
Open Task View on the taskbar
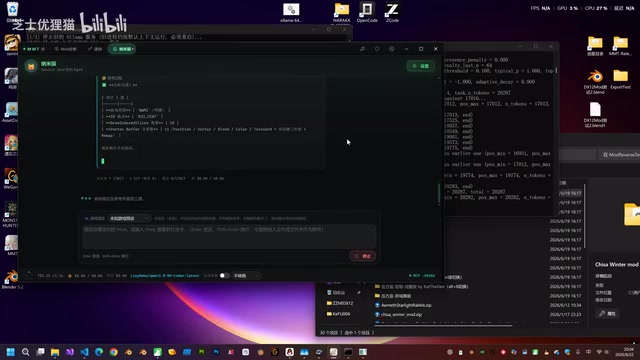click(40, 352)
